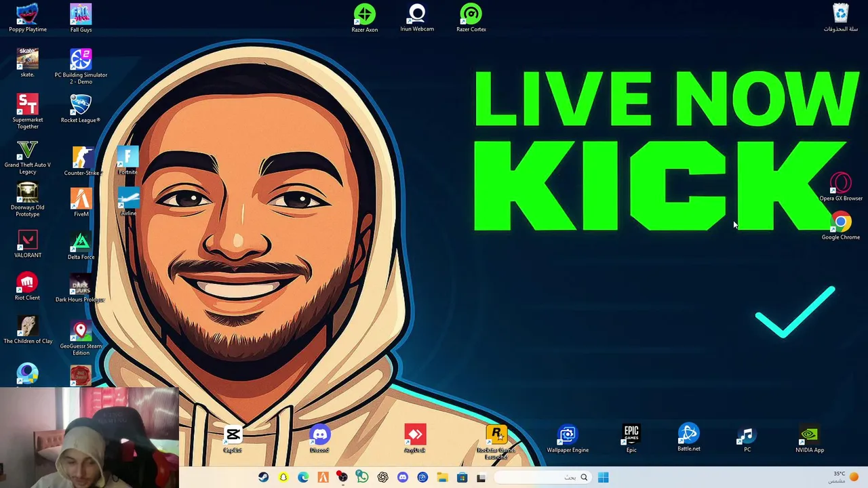Image resolution: width=868 pixels, height=488 pixels.
Task: Open the Fortnite desktop shortcut
Action: [127, 161]
